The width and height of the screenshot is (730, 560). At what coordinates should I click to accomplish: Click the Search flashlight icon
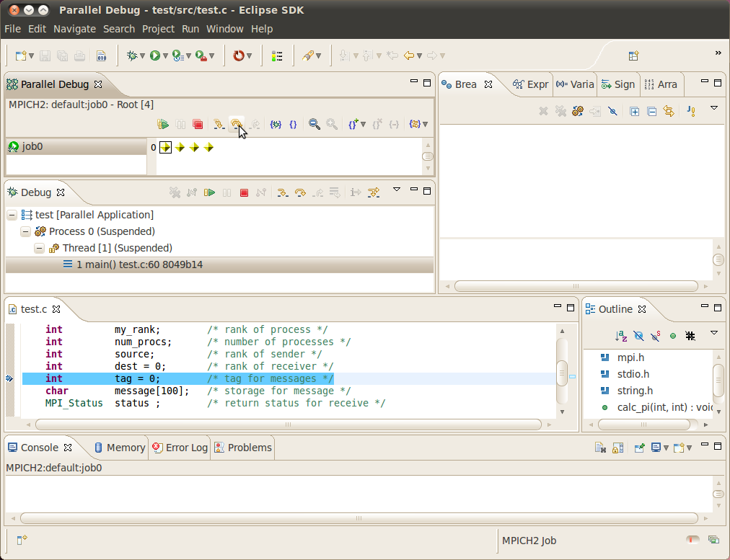coord(308,55)
